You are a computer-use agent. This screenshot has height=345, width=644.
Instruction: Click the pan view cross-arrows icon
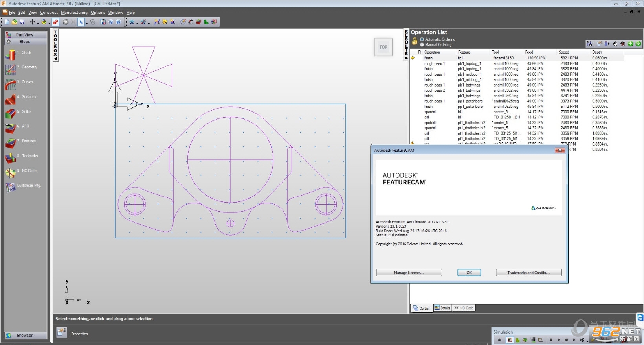click(x=32, y=22)
